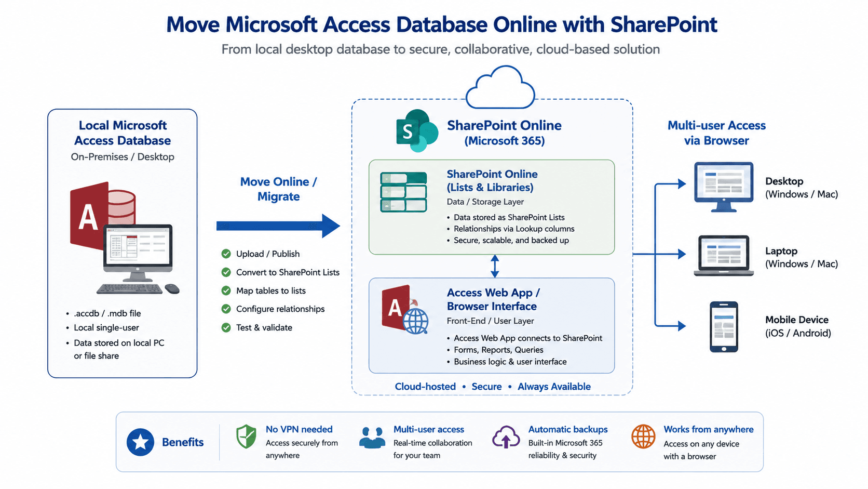
Task: Click the Access on any device text
Action: 701,450
